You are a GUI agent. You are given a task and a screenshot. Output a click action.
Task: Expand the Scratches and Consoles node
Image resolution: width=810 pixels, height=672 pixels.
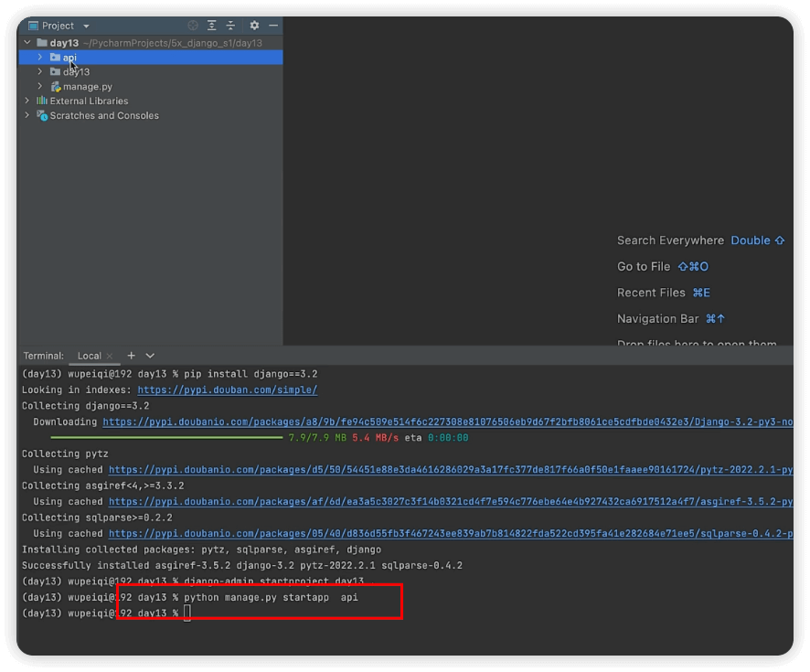[27, 116]
